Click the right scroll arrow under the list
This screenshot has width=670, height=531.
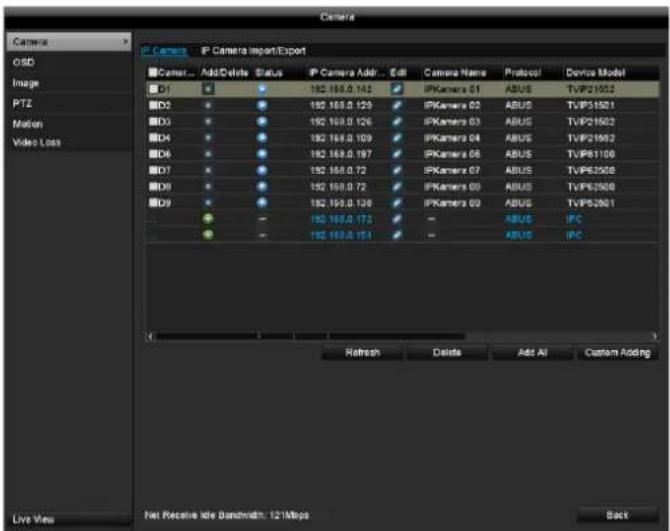click(655, 336)
